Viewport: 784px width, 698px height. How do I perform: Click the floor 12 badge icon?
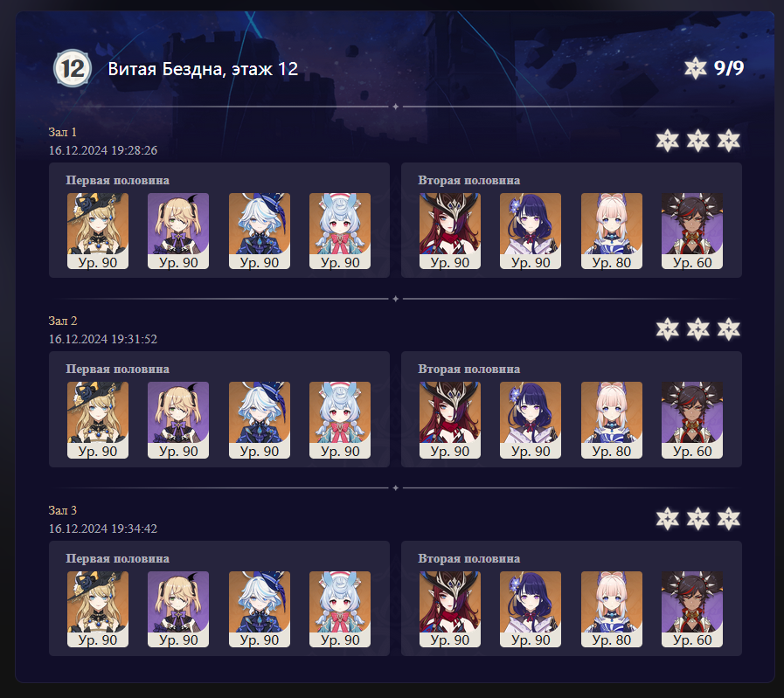[73, 68]
